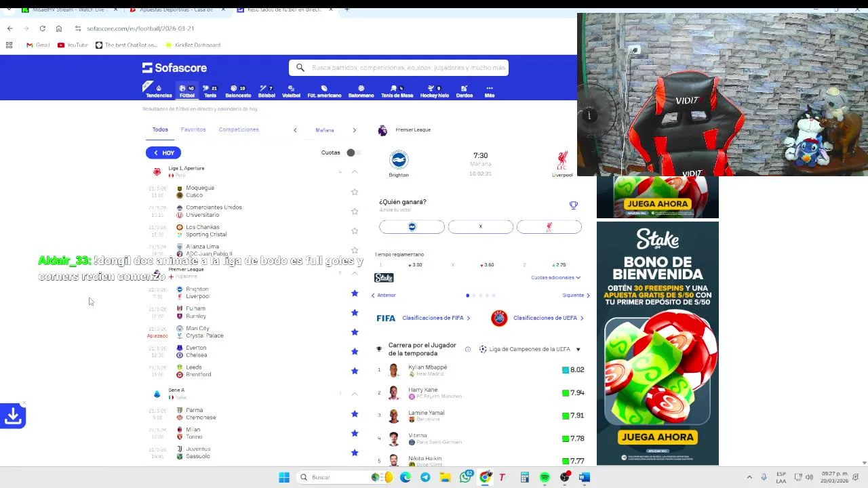
Task: Switch to the Todos tab
Action: [160, 129]
